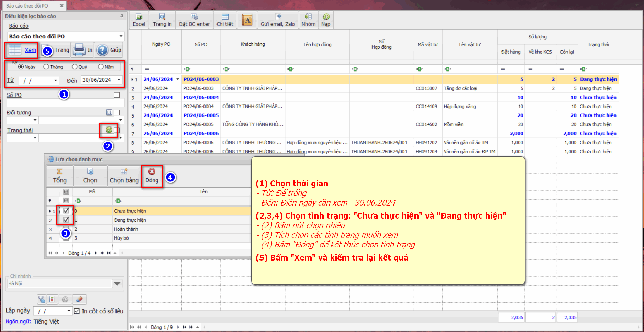Select the Tháng period radio button
This screenshot has width=644, height=332.
tap(46, 67)
